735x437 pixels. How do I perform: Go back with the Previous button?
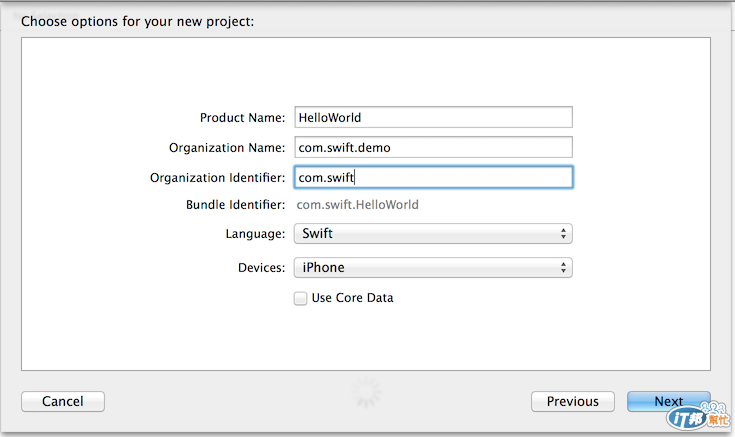click(572, 401)
